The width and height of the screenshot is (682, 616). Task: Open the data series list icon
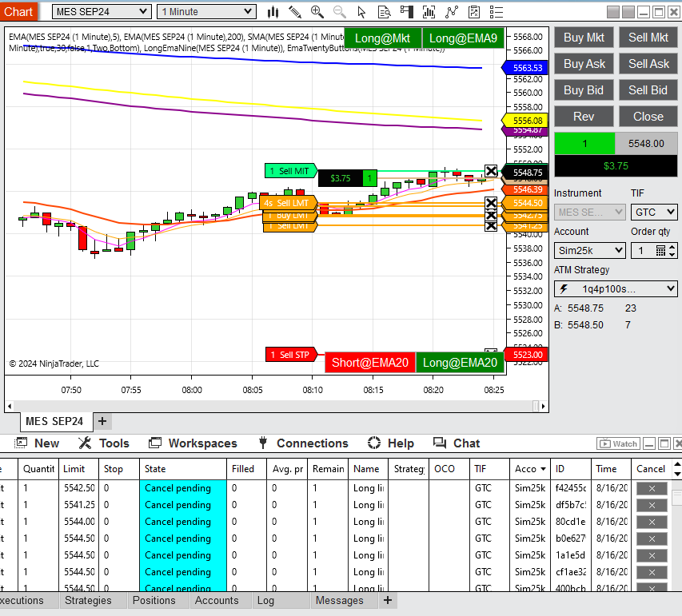pyautogui.click(x=497, y=12)
